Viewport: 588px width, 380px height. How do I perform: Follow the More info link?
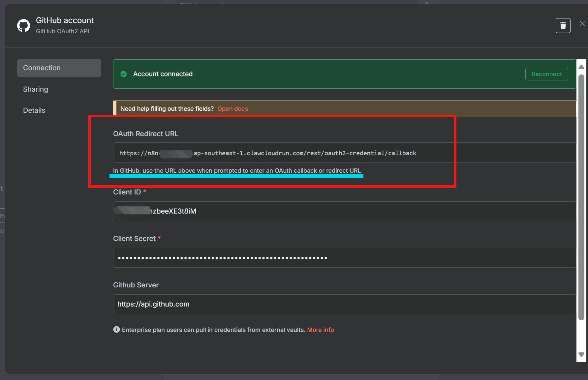(320, 330)
